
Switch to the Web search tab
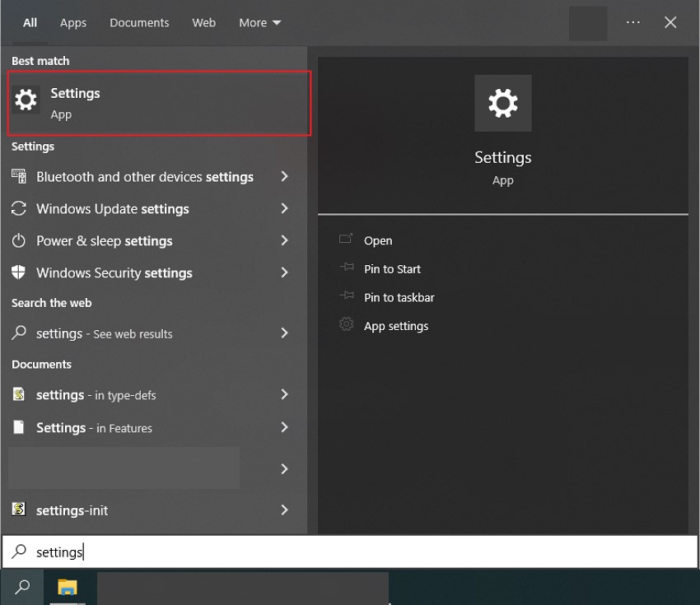point(204,23)
